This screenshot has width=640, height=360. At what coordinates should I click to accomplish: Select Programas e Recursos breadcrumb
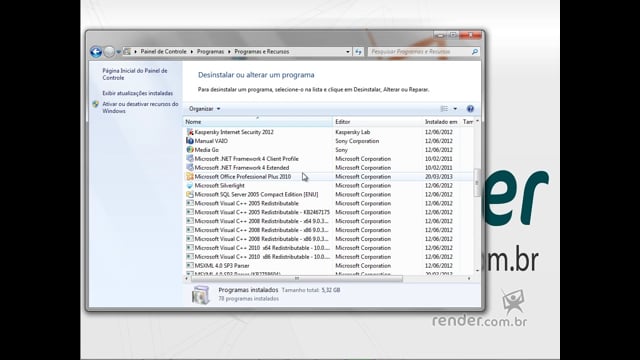point(262,51)
